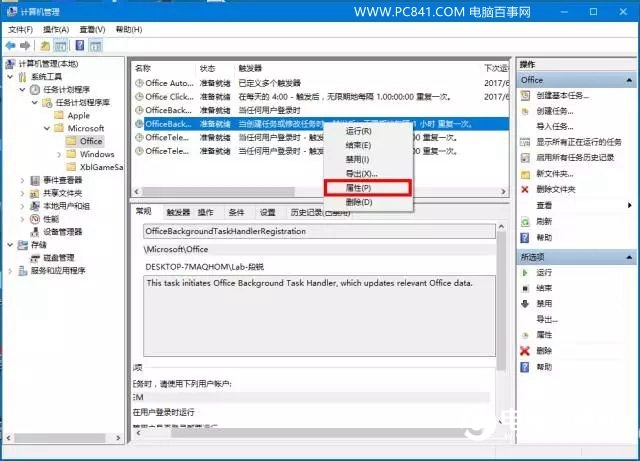The width and height of the screenshot is (640, 461).
Task: Click 帮助 in the 所选项 section
Action: 544,367
